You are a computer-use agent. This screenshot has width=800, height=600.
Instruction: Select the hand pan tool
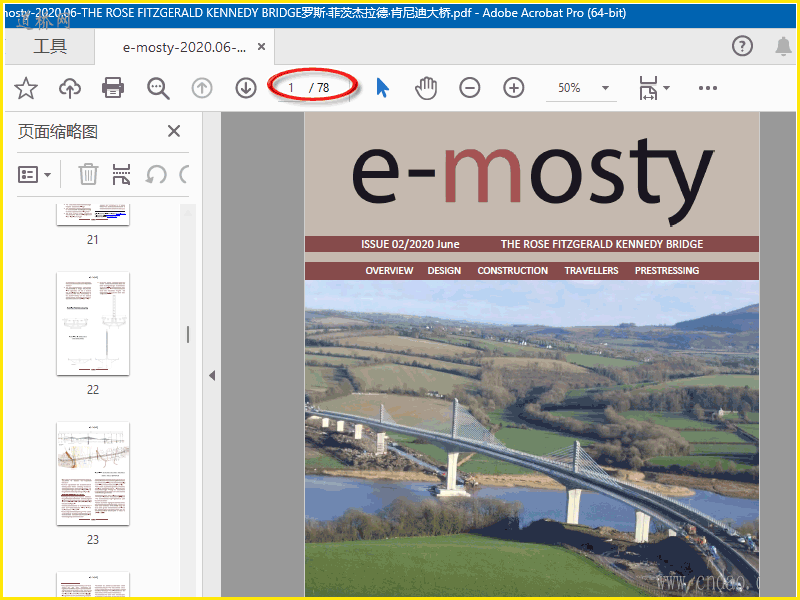click(427, 88)
